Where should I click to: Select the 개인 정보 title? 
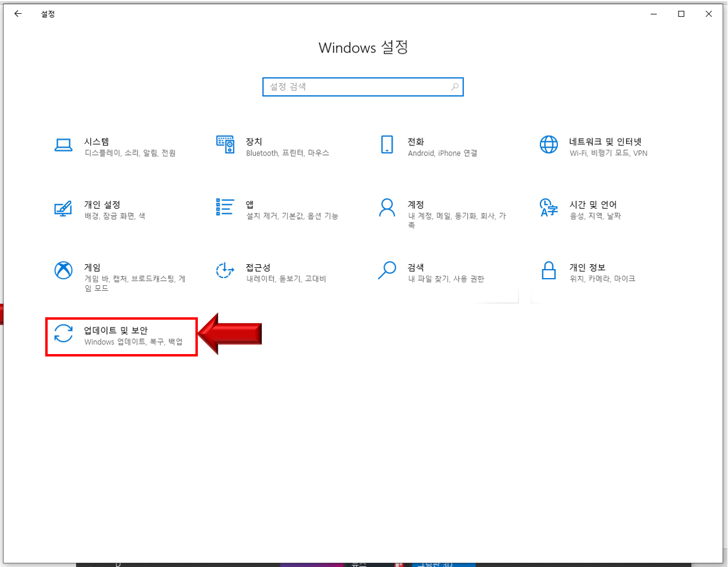click(x=587, y=267)
